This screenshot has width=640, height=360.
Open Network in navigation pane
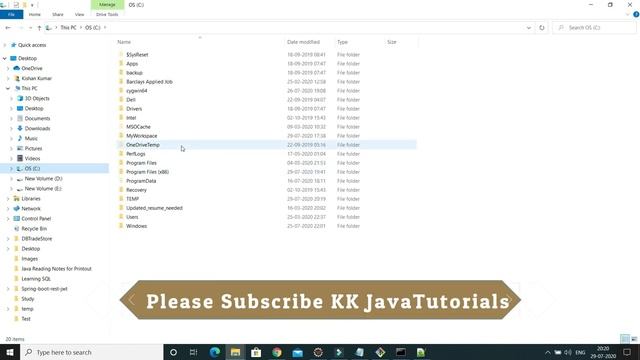coord(31,209)
